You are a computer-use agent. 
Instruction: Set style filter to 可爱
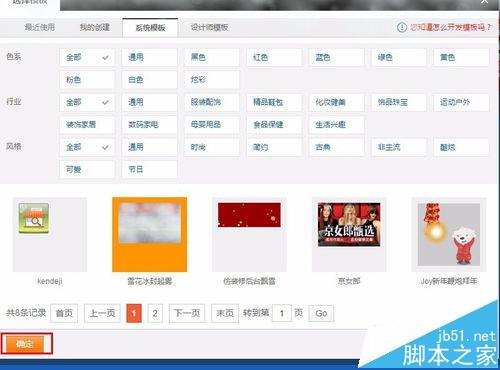click(87, 170)
